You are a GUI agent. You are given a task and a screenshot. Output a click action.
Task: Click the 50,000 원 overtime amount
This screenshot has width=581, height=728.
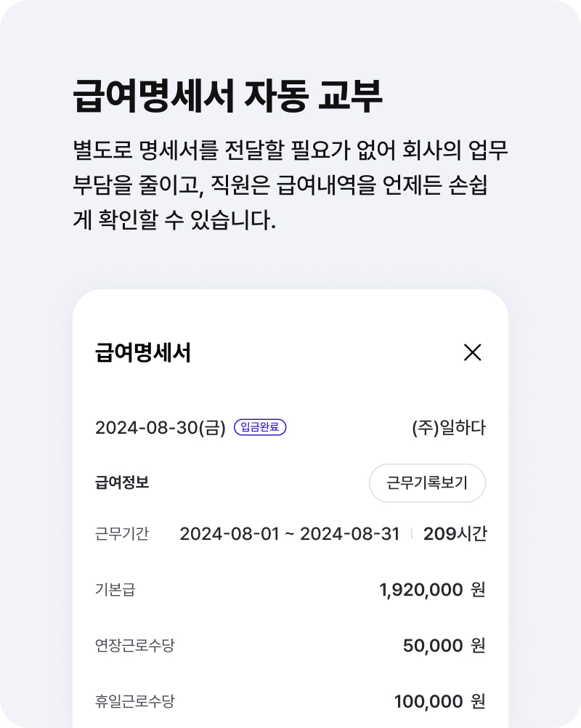point(444,645)
